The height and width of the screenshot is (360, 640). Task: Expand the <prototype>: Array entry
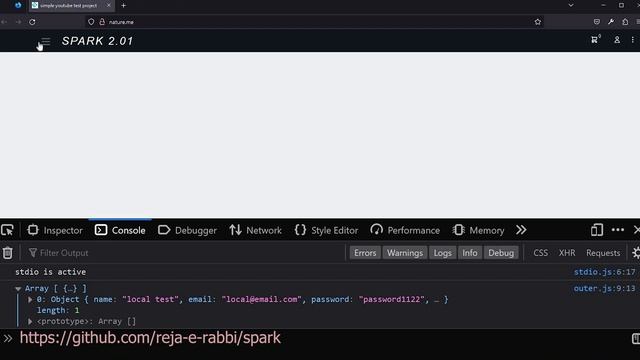coord(30,322)
